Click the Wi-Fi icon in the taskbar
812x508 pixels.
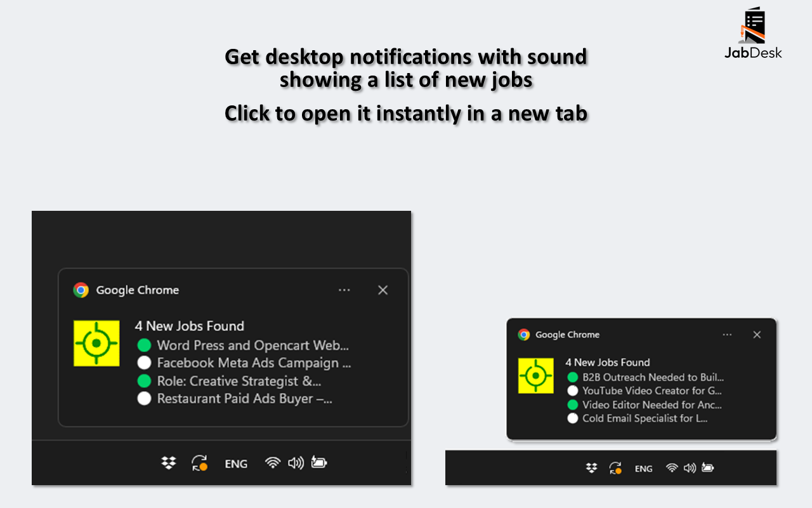click(272, 463)
